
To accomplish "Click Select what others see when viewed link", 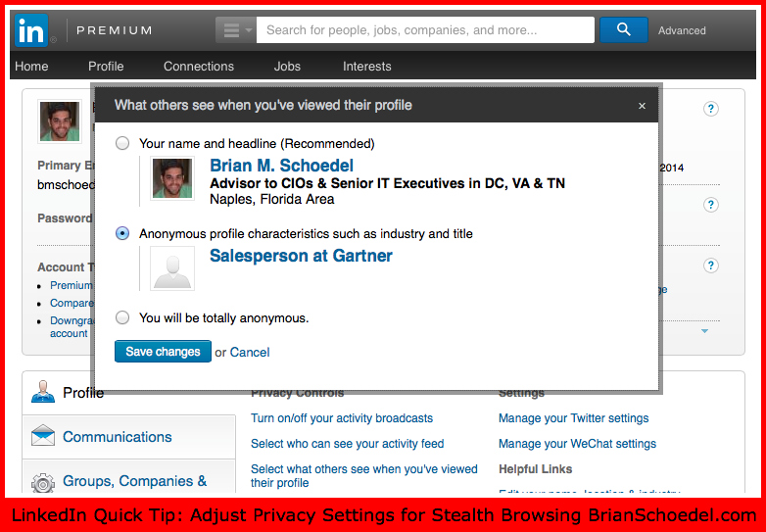I will click(364, 476).
